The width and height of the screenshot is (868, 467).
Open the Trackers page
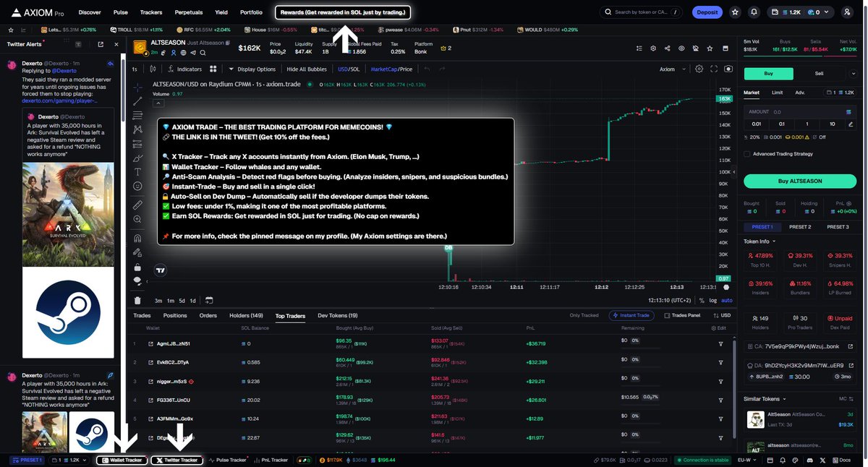pyautogui.click(x=151, y=12)
